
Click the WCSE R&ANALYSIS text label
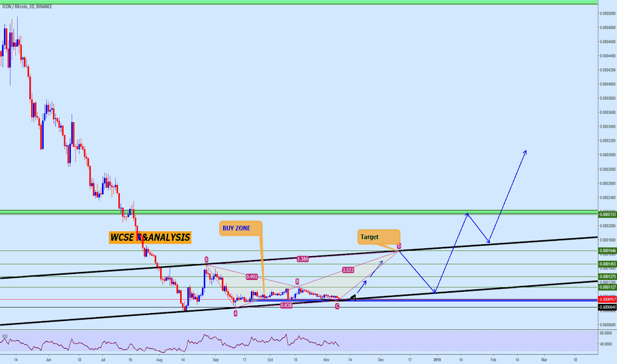150,238
